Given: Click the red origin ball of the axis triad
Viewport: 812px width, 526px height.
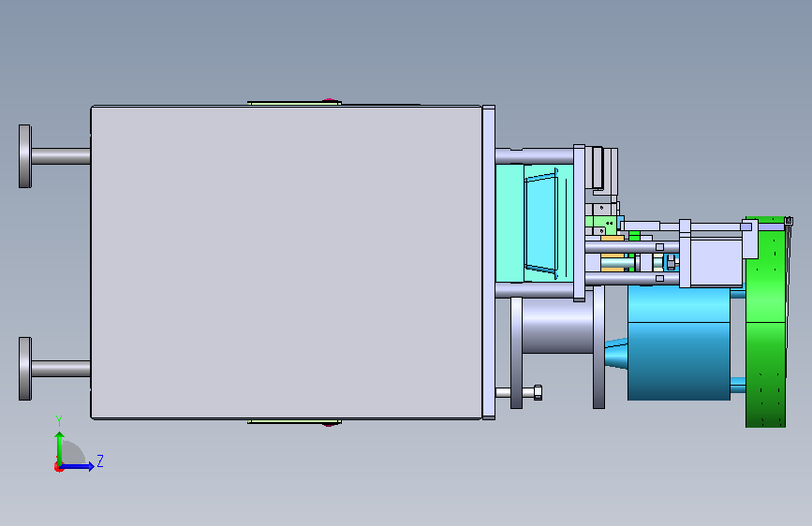Looking at the screenshot, I should 58,467.
